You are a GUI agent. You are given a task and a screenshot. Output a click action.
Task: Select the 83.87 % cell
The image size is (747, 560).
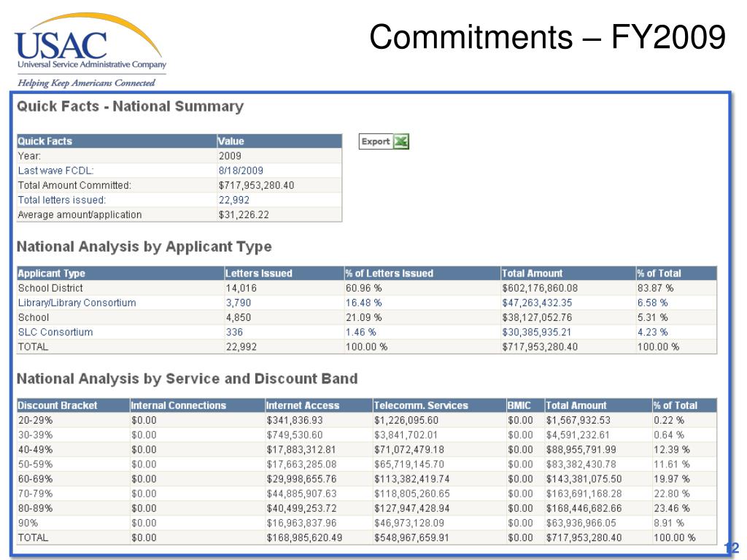coord(656,288)
